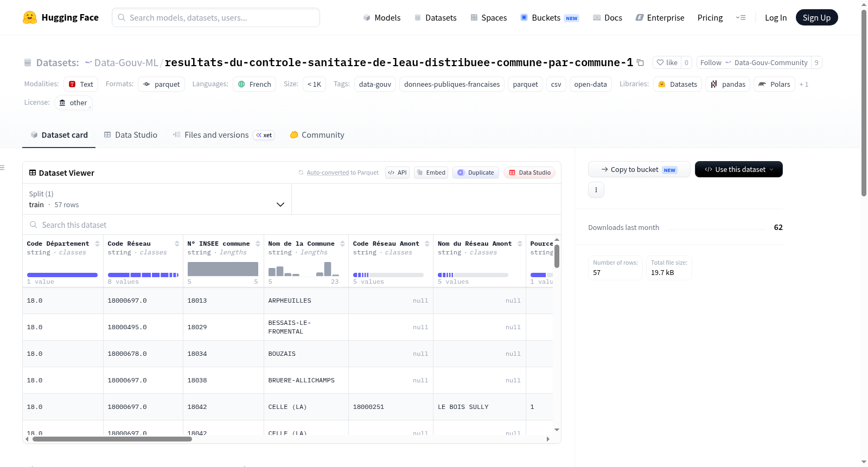
Task: Click the Sign Up button
Action: tap(816, 17)
